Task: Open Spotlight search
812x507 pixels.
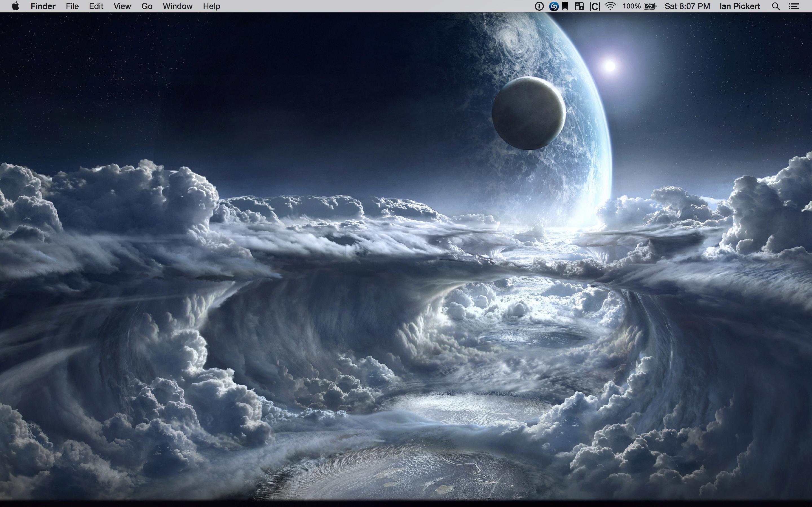Action: click(775, 6)
